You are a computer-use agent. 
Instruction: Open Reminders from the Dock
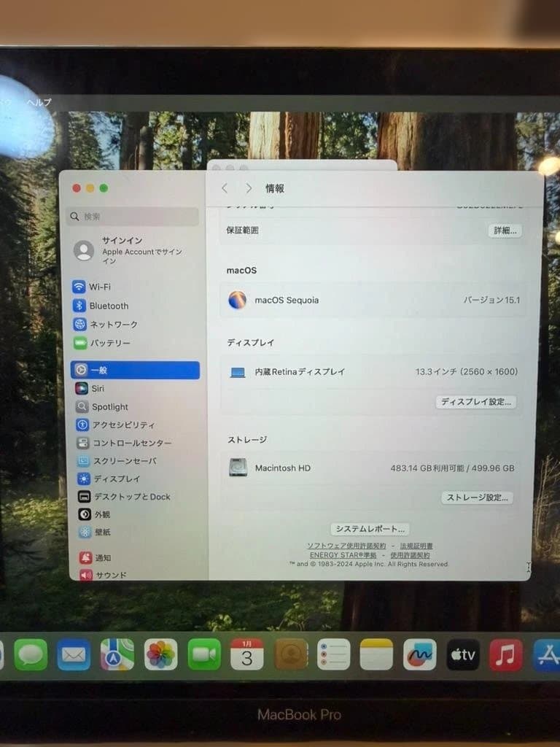click(x=333, y=654)
